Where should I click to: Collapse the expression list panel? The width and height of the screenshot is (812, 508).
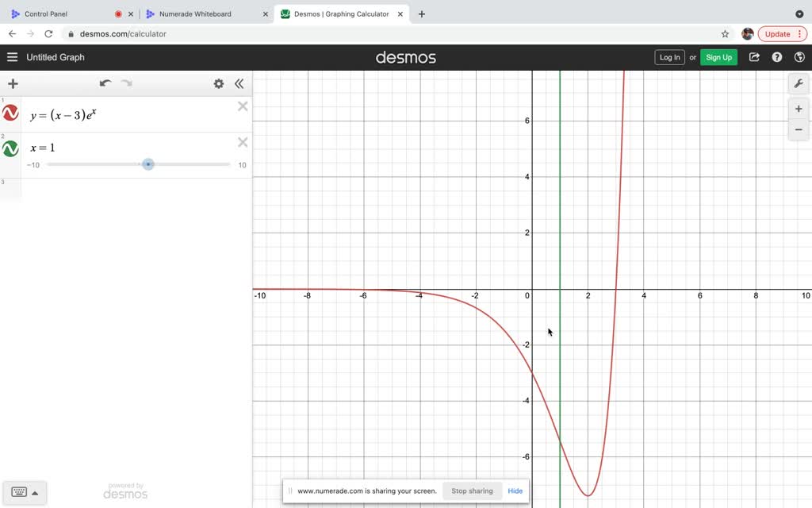click(239, 83)
